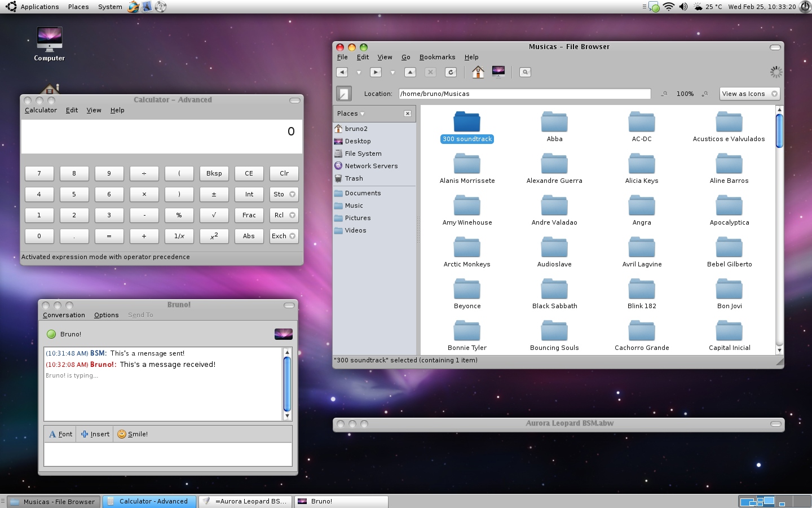812x508 pixels.
Task: Open the Rcl register dropdown
Action: pos(284,215)
